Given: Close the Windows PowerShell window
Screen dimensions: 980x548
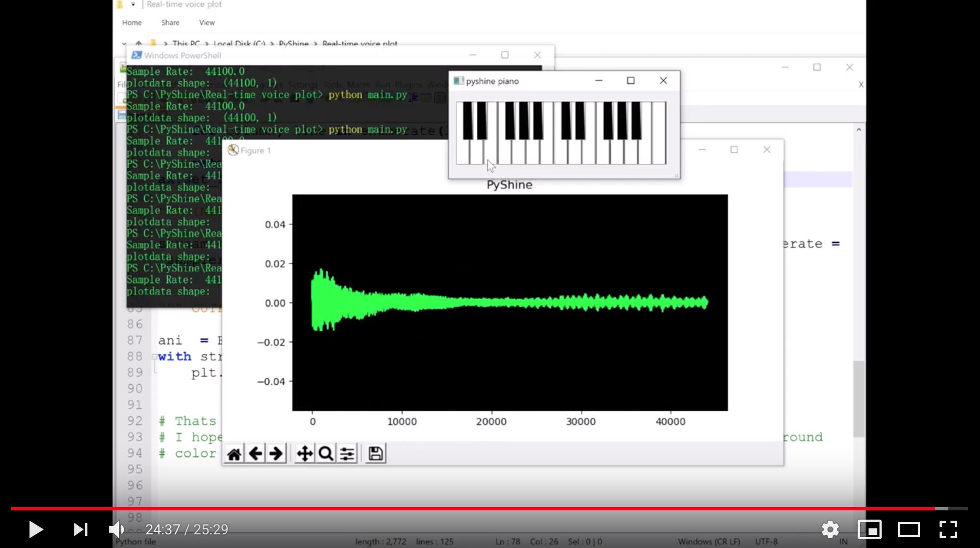Looking at the screenshot, I should [538, 55].
